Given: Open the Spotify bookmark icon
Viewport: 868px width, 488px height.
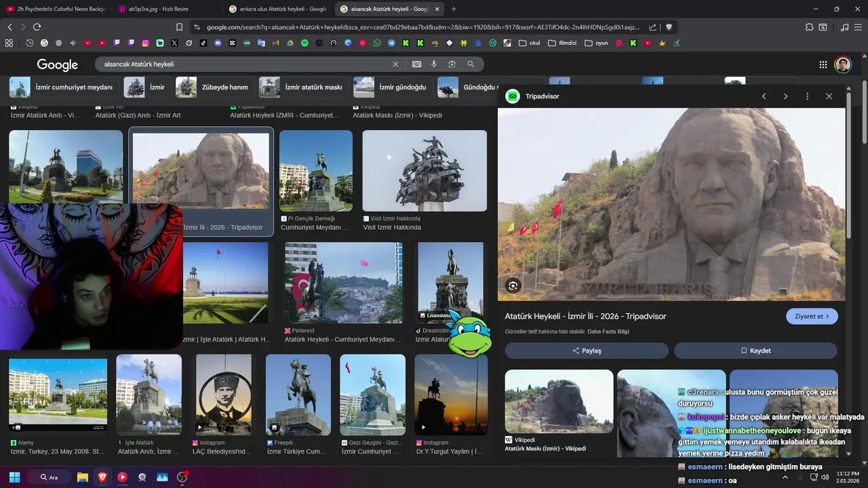Looking at the screenshot, I should tap(304, 43).
